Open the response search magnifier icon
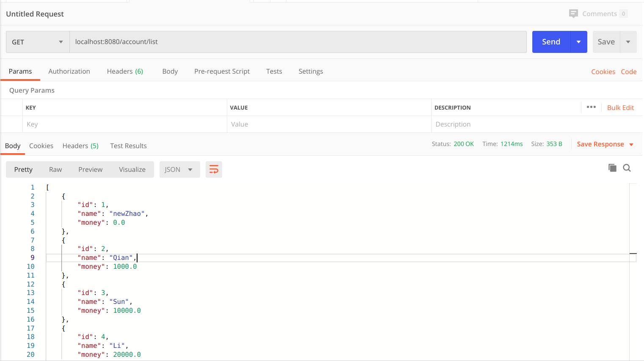 click(x=627, y=168)
